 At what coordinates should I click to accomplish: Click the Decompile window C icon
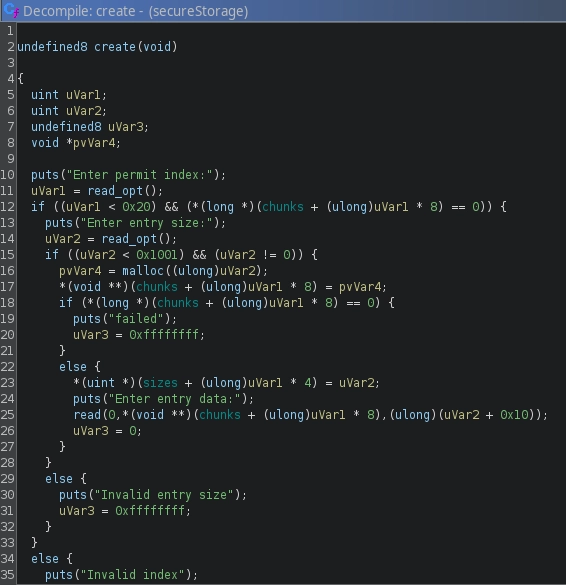(x=10, y=10)
